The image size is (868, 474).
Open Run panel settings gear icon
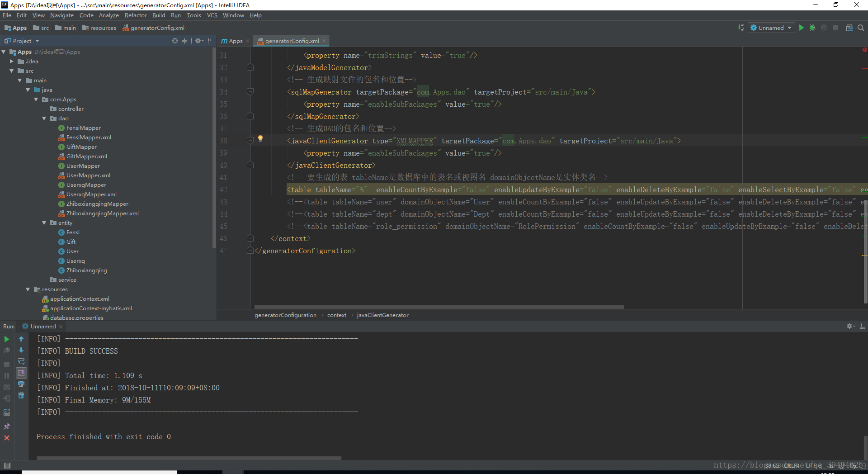click(850, 326)
